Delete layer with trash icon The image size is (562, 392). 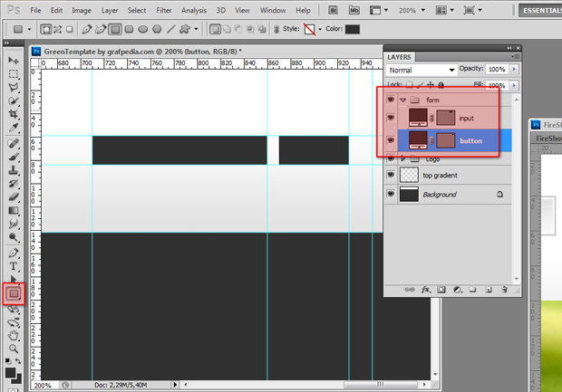coord(504,290)
